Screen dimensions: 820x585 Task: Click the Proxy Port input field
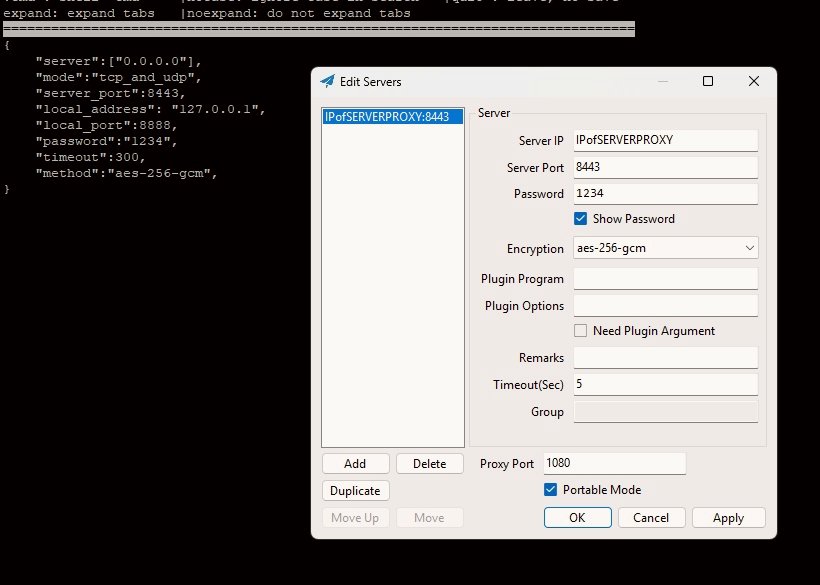click(614, 464)
